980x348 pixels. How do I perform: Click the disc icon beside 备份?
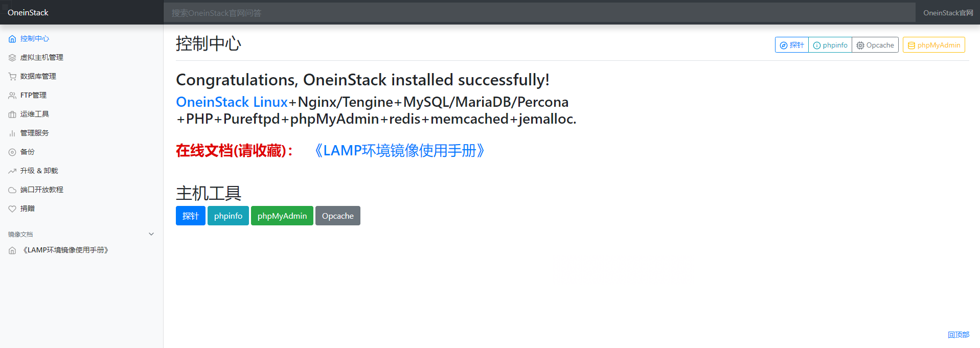pos(12,152)
